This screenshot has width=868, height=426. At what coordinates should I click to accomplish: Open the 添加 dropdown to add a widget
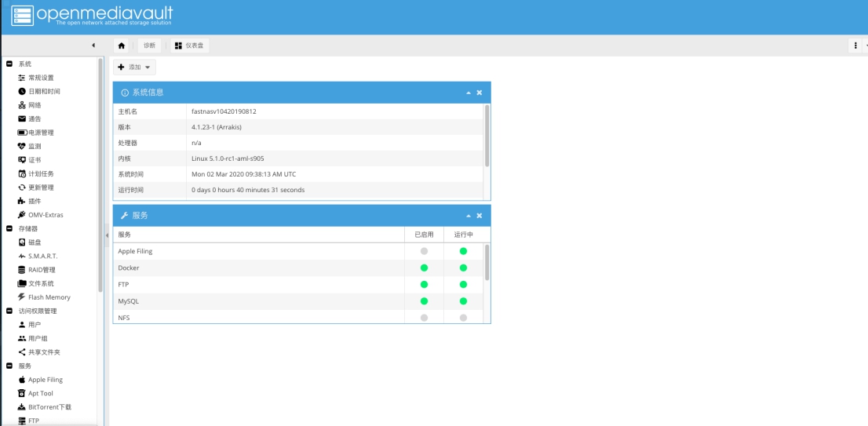pos(134,67)
